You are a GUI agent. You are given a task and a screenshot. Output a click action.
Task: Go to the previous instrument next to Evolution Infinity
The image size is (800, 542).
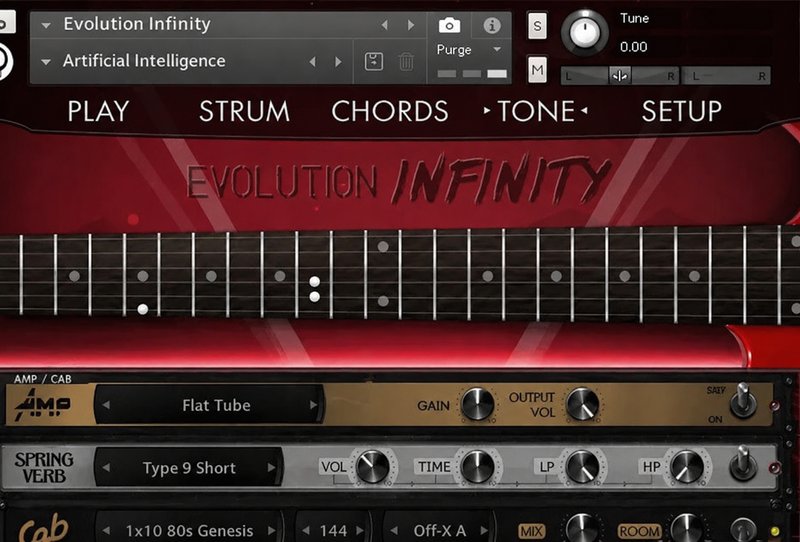point(385,24)
